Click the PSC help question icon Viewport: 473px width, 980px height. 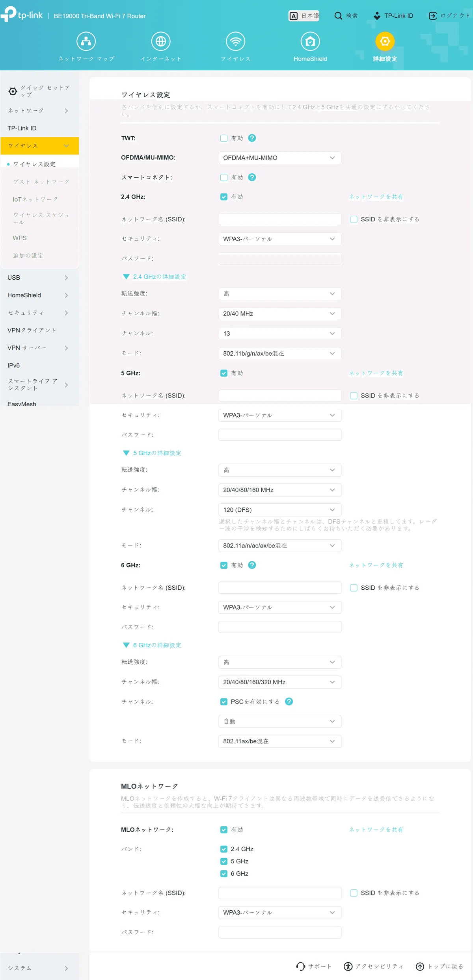coord(289,702)
